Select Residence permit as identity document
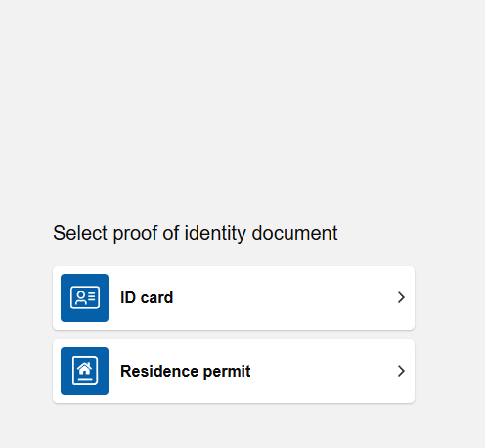 click(x=234, y=371)
